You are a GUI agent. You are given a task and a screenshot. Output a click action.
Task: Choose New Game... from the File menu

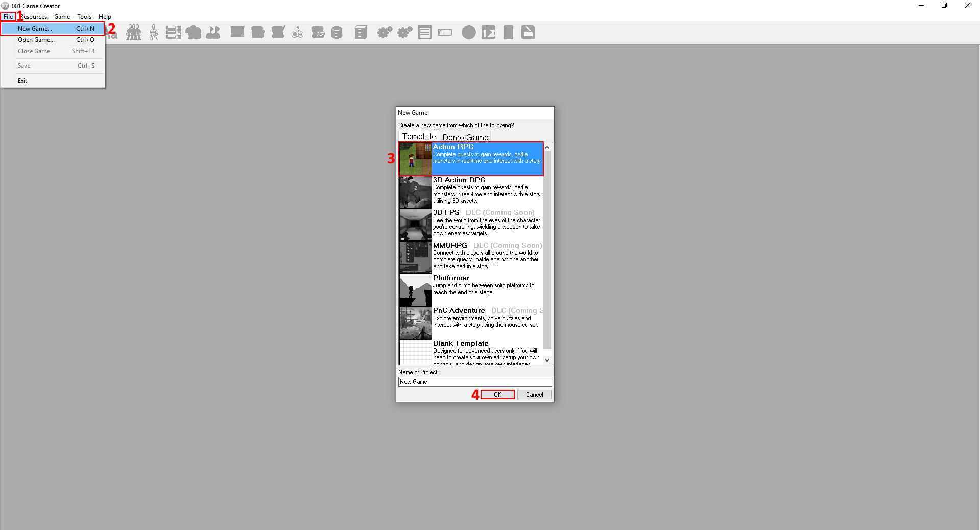tap(53, 29)
